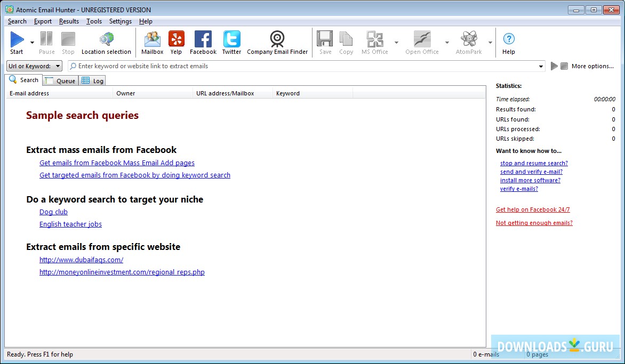Expand the Start button dropdown arrow

32,42
